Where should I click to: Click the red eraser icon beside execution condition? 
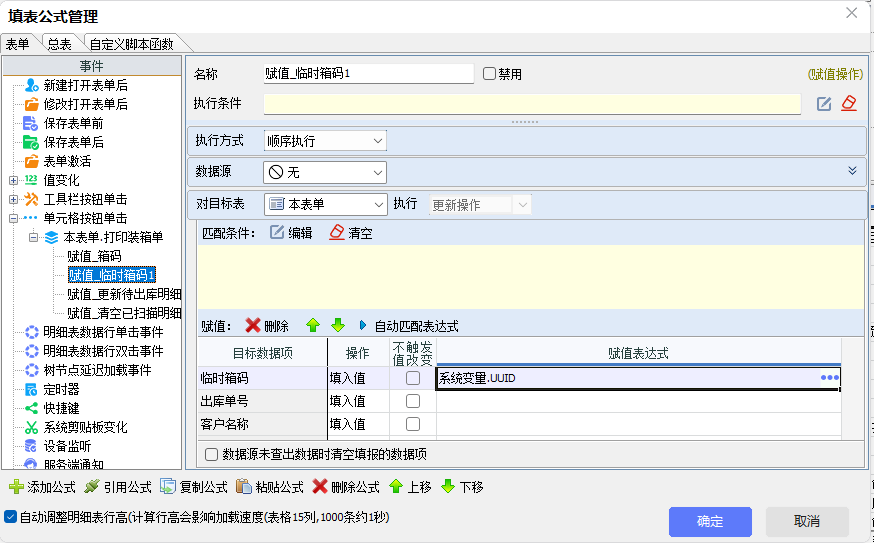point(849,104)
